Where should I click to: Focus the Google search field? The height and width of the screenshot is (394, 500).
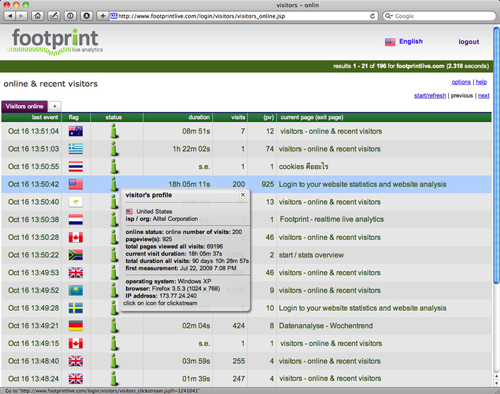(x=439, y=16)
